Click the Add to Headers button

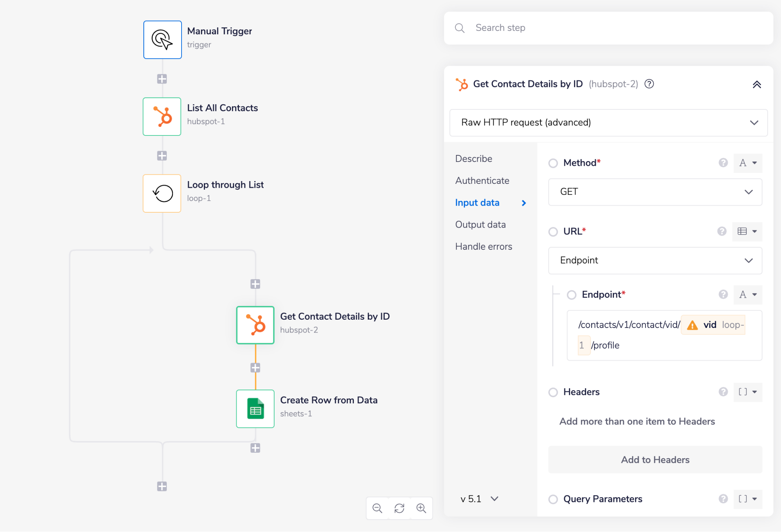655,459
